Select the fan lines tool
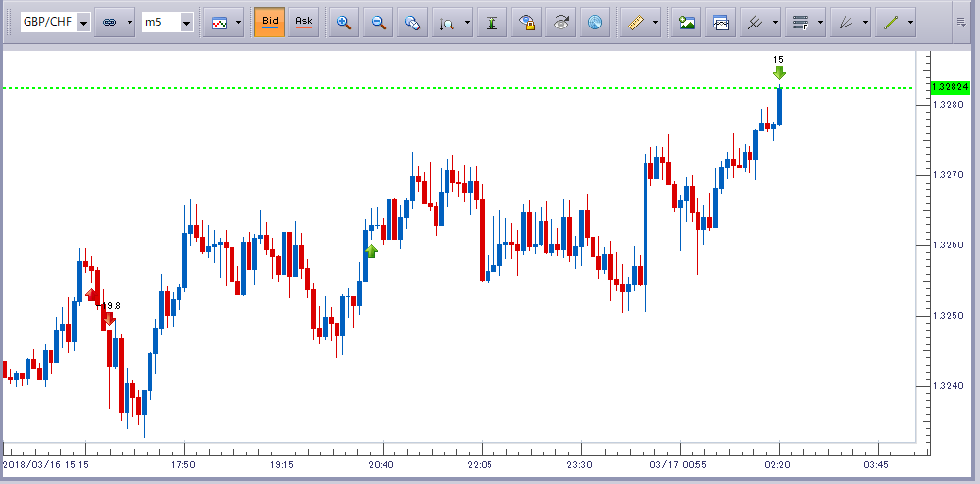The width and height of the screenshot is (980, 484). (x=845, y=23)
